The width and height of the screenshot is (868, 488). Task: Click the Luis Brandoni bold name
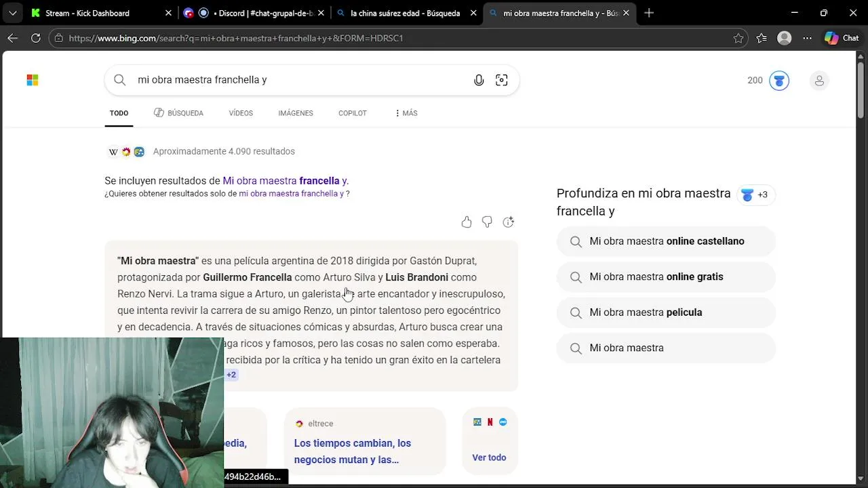coord(416,277)
